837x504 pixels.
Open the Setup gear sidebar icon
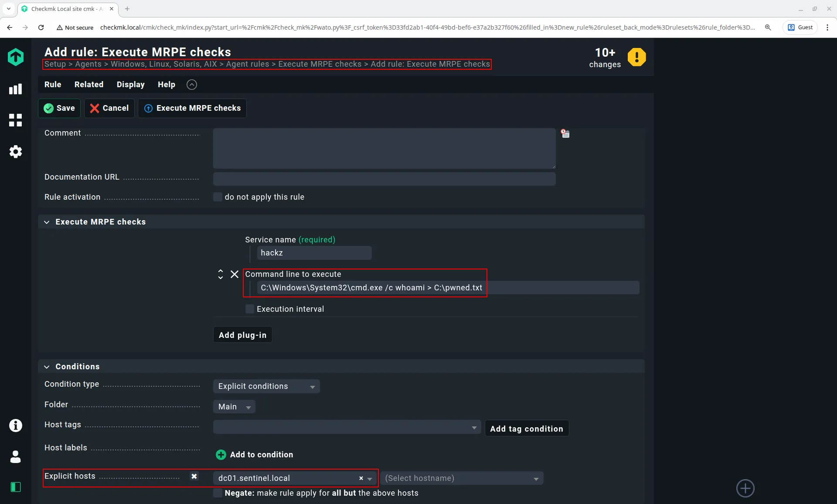(15, 152)
